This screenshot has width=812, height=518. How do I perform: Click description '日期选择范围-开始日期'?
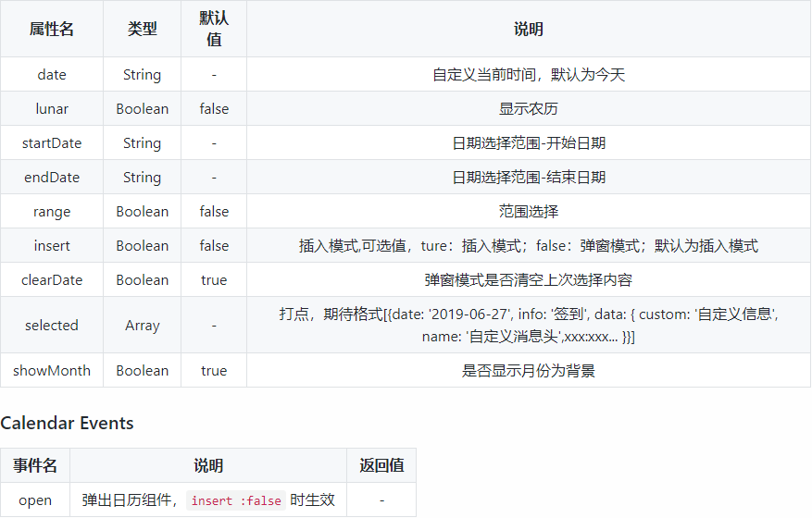click(x=529, y=142)
